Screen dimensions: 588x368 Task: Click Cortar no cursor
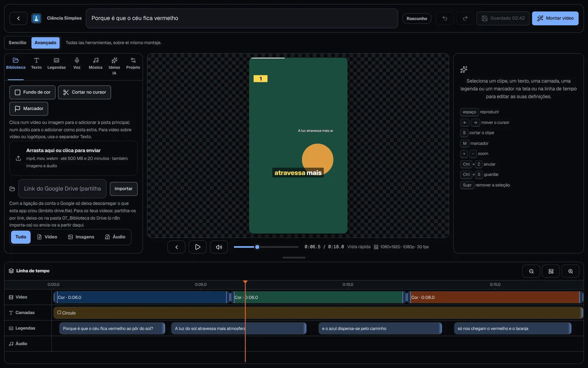[85, 92]
